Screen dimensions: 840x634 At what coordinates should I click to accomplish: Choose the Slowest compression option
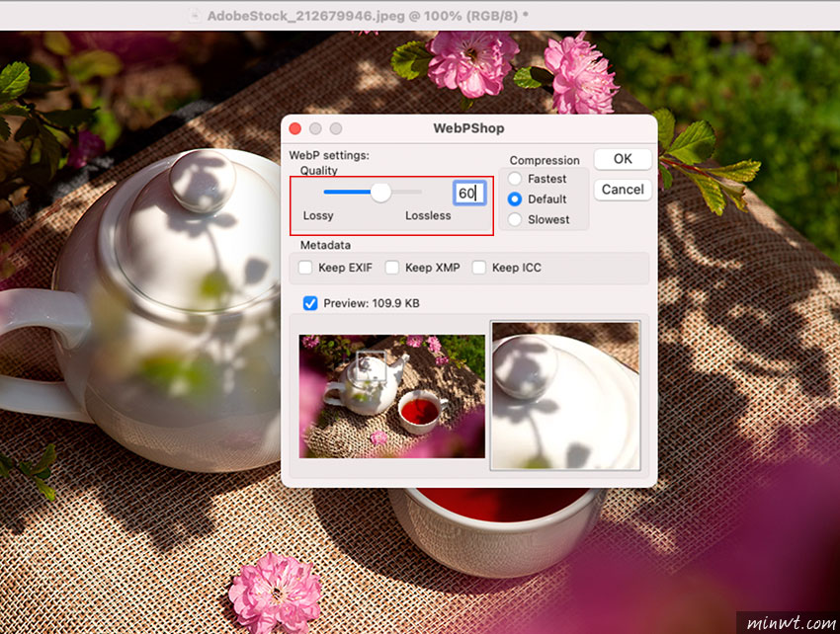click(515, 219)
